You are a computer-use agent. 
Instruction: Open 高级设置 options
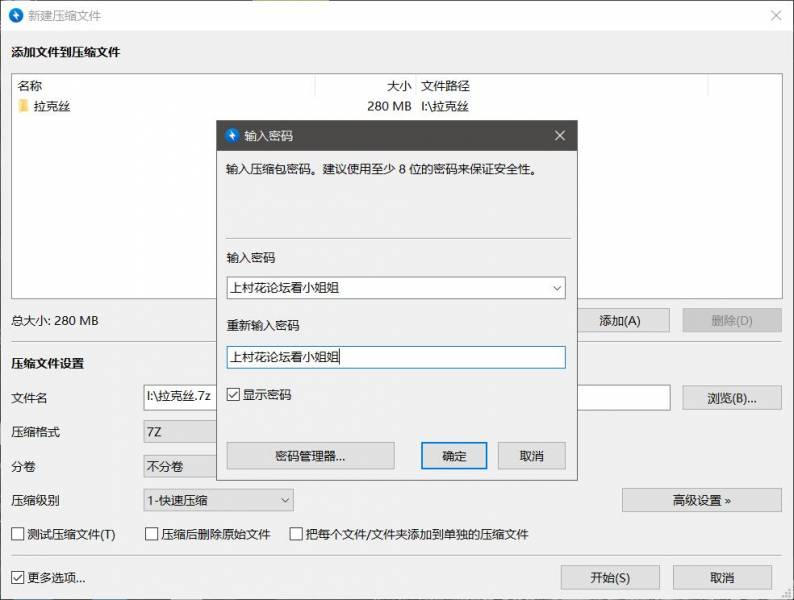pyautogui.click(x=701, y=499)
